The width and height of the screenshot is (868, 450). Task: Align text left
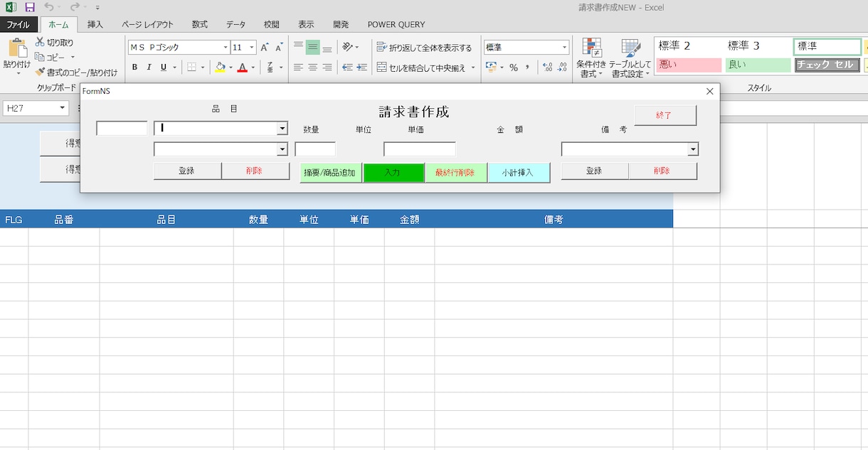pos(298,68)
